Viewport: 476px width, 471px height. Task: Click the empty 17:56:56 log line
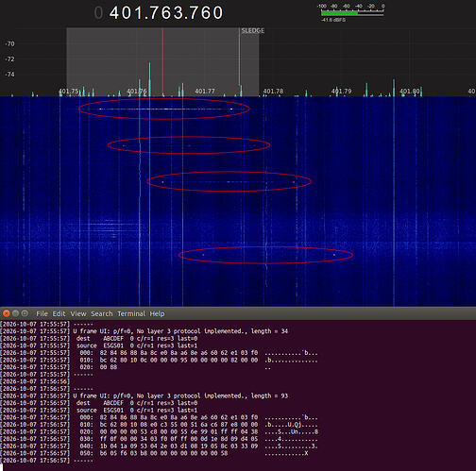pos(35,381)
